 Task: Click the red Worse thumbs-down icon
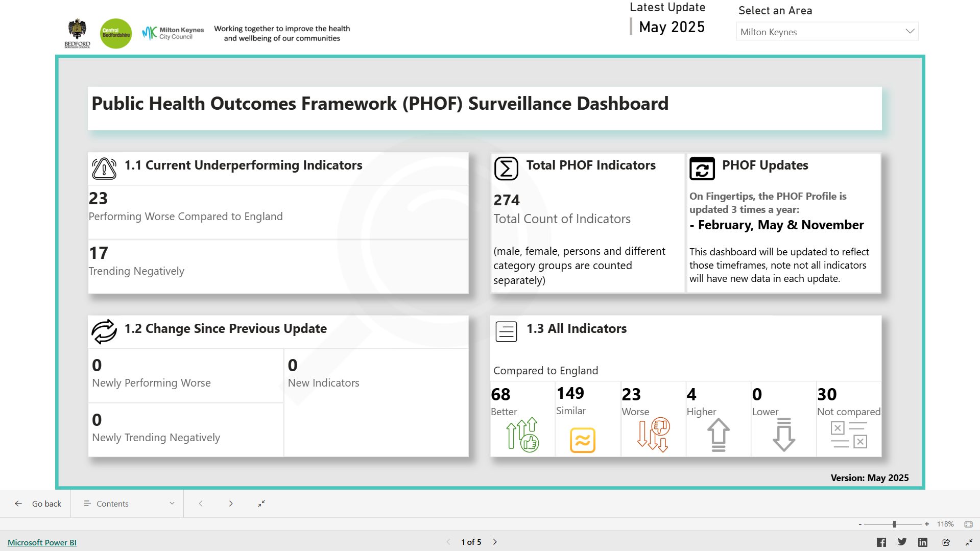[x=654, y=435]
